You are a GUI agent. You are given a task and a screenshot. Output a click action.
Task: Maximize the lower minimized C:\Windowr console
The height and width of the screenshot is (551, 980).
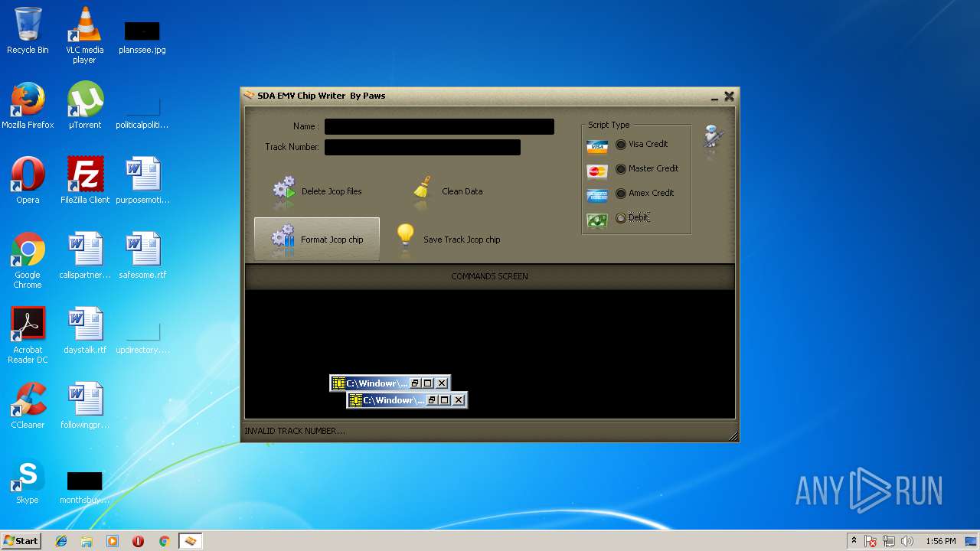point(446,400)
